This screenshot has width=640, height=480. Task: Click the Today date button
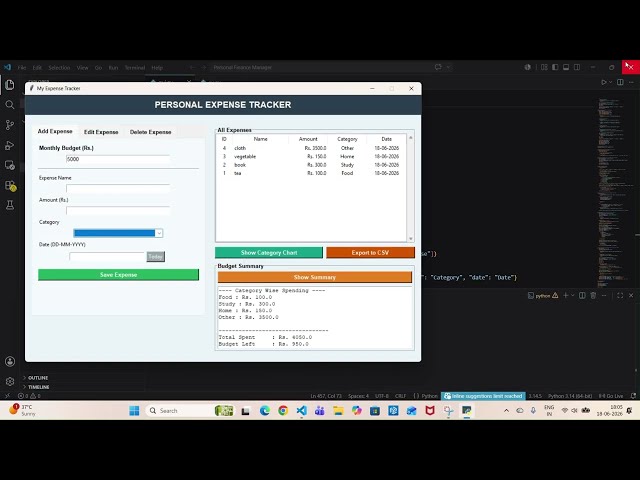(156, 256)
